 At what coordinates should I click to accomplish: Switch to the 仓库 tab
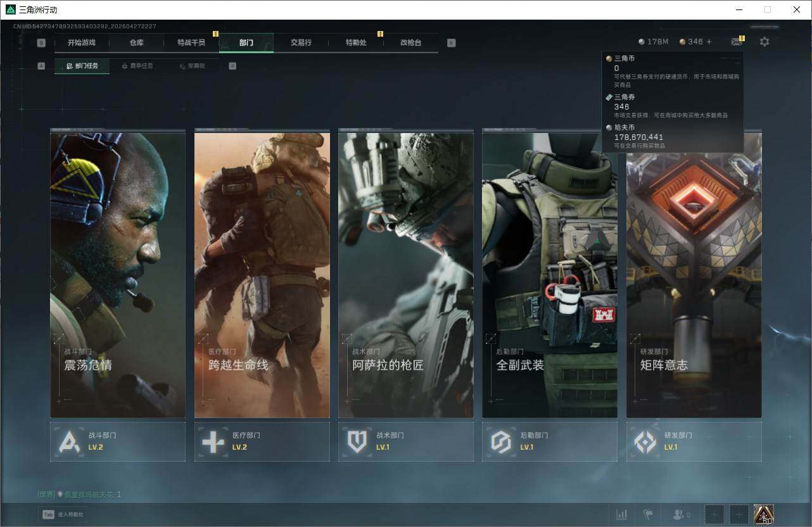click(137, 42)
